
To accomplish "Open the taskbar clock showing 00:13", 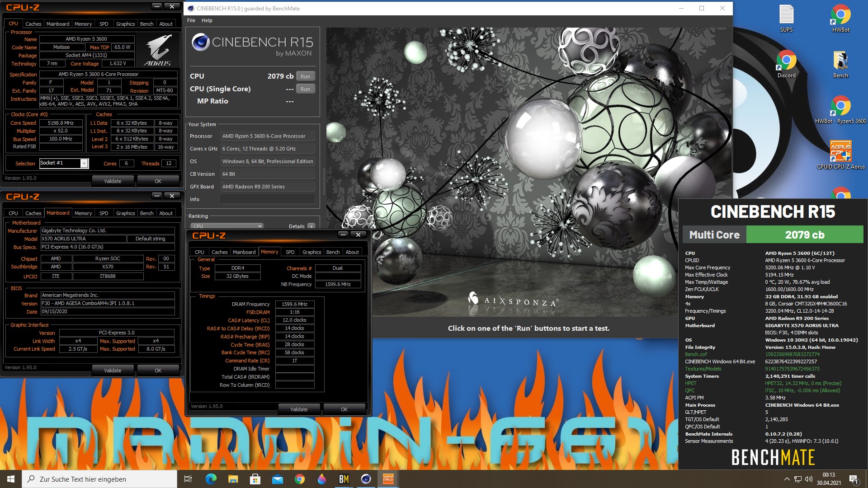I will click(x=829, y=479).
